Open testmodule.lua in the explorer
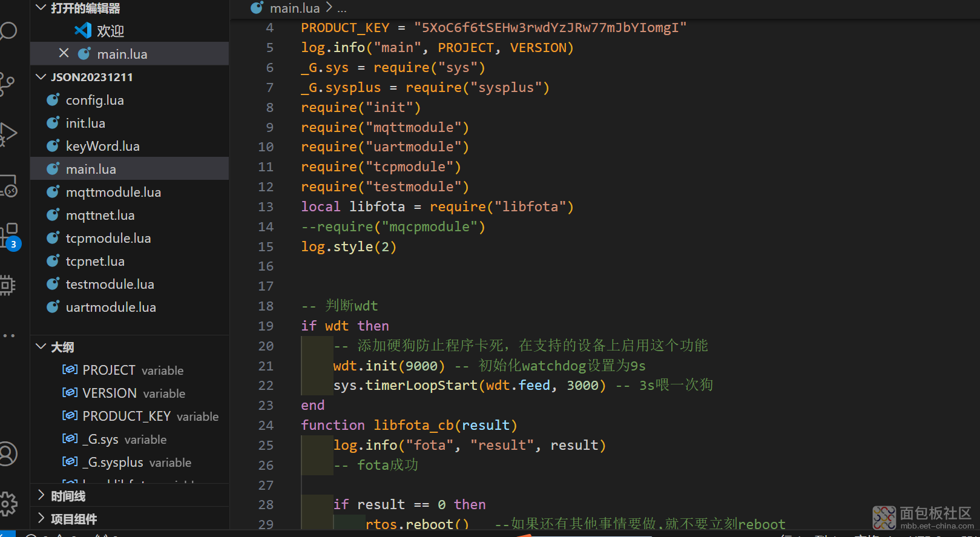Viewport: 980px width, 537px height. coord(130,284)
